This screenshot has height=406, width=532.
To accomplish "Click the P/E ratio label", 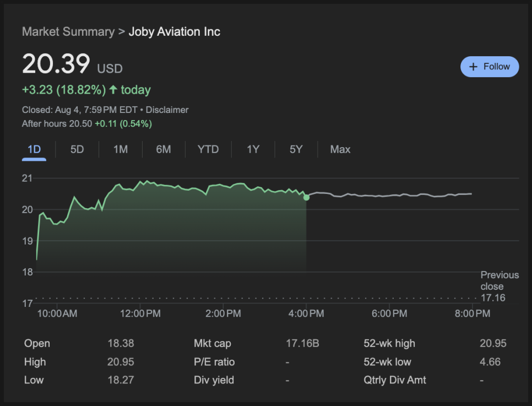I will [214, 362].
